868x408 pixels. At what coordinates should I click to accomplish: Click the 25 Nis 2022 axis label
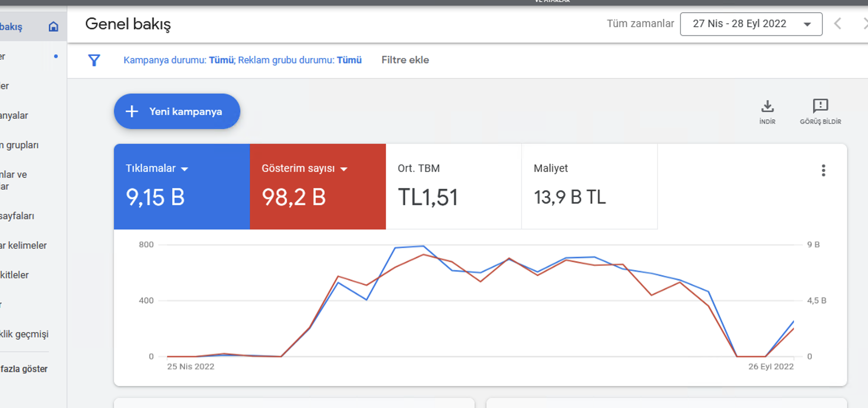(x=191, y=366)
